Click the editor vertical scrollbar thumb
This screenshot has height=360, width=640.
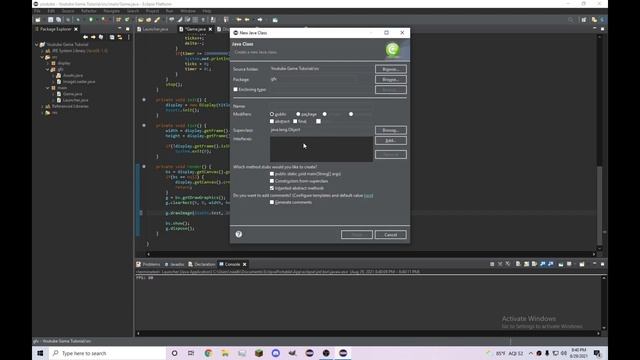(x=599, y=206)
